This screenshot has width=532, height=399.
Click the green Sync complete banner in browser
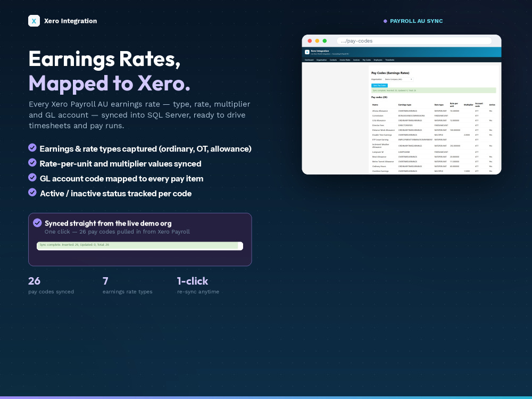point(434,90)
